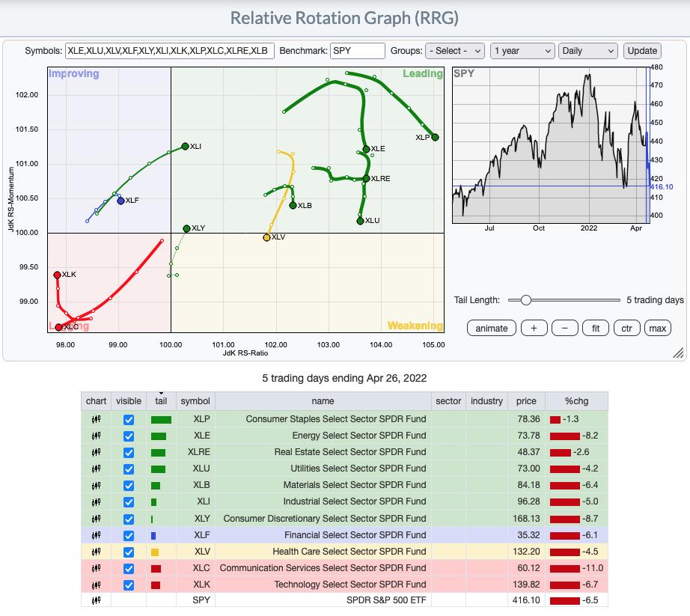Uncheck visible checkbox for XLB
This screenshot has width=690, height=616.
coord(129,486)
